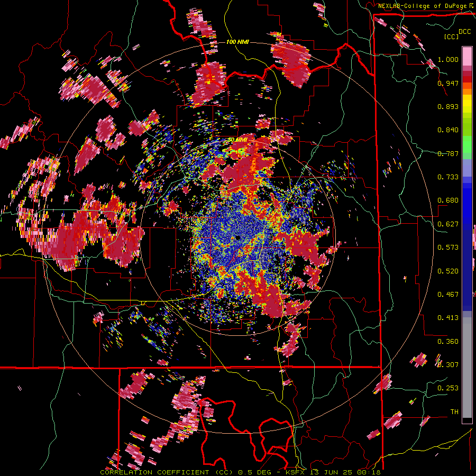Click the gray lower segment of the color bar
The image size is (476, 476).
pyautogui.click(x=467, y=368)
